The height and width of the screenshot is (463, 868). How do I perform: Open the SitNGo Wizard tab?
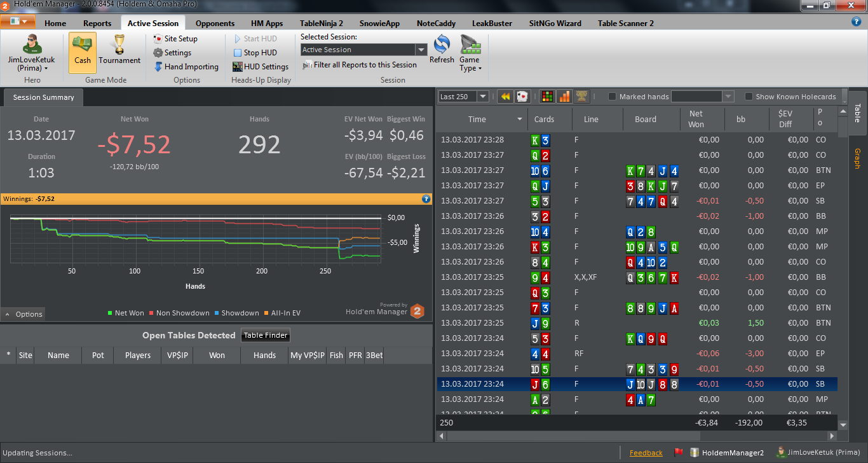555,24
